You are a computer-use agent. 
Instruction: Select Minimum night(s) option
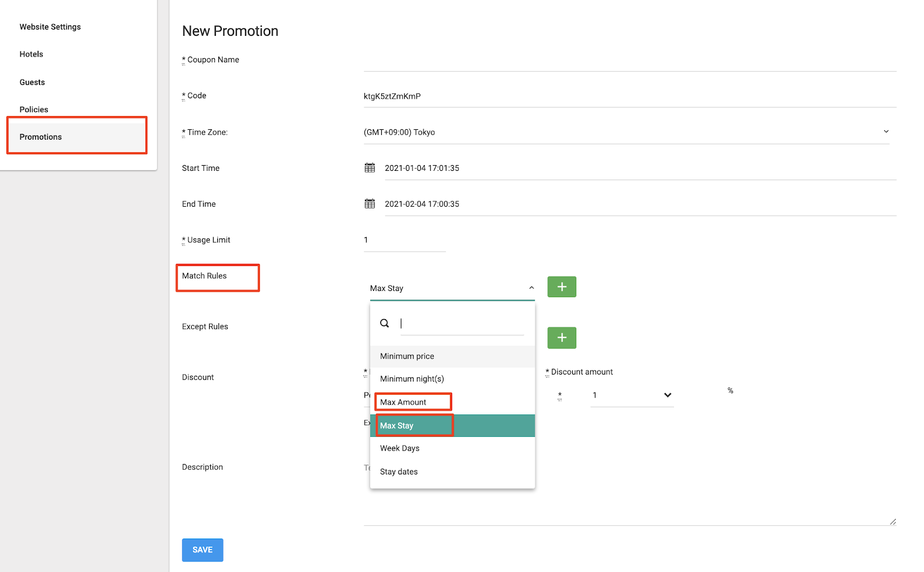pyautogui.click(x=412, y=379)
